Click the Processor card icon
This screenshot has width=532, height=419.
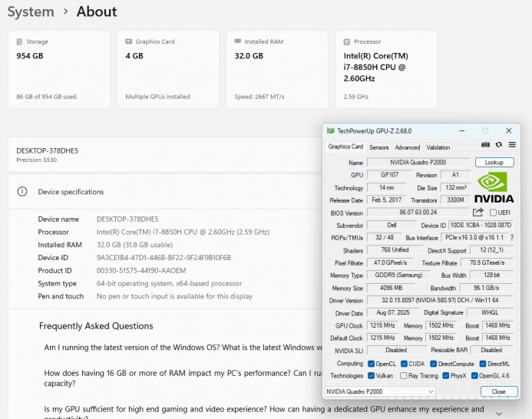(x=347, y=41)
